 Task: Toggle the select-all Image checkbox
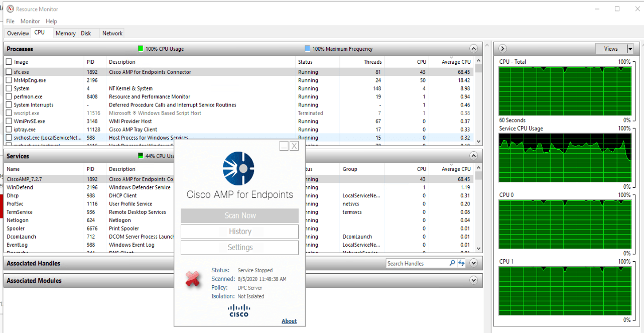coord(9,62)
